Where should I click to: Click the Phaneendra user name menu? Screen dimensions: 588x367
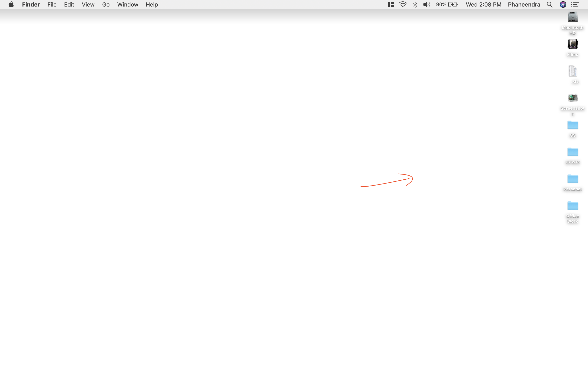point(524,5)
